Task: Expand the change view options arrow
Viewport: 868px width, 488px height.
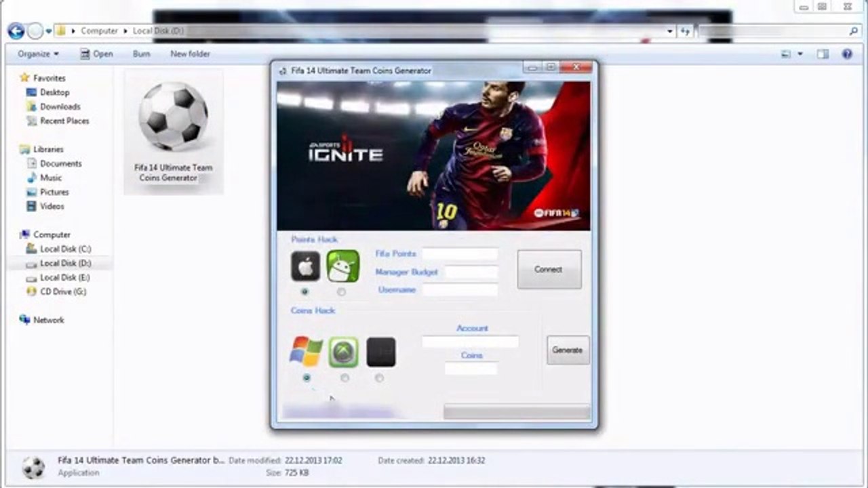Action: point(800,54)
